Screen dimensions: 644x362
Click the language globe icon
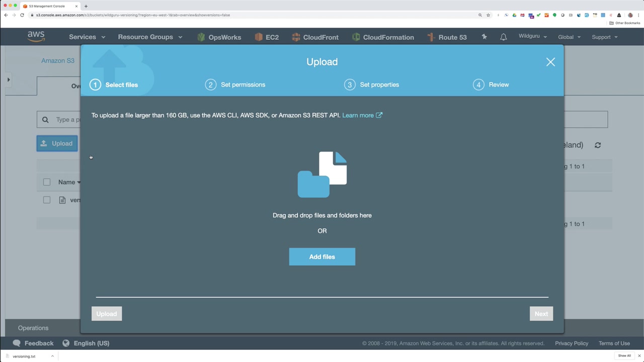(66, 343)
